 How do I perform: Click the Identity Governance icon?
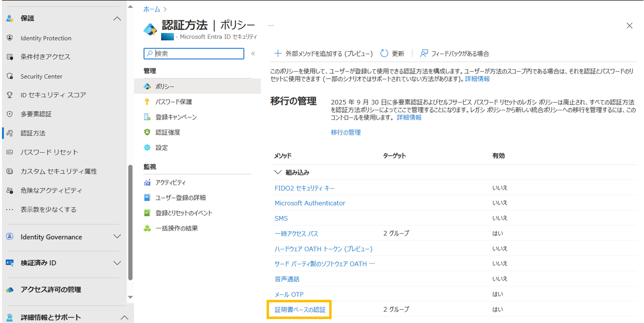pos(9,237)
